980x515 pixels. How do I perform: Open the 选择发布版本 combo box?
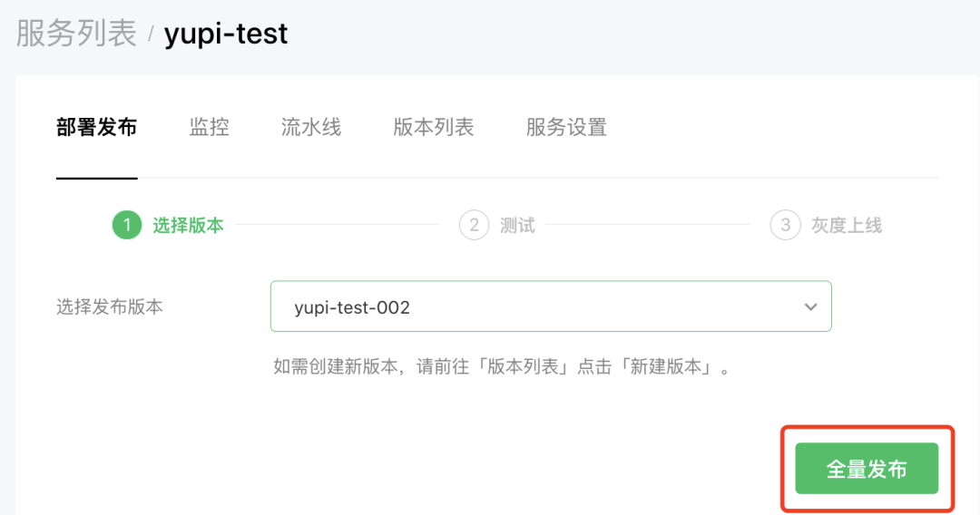point(550,306)
